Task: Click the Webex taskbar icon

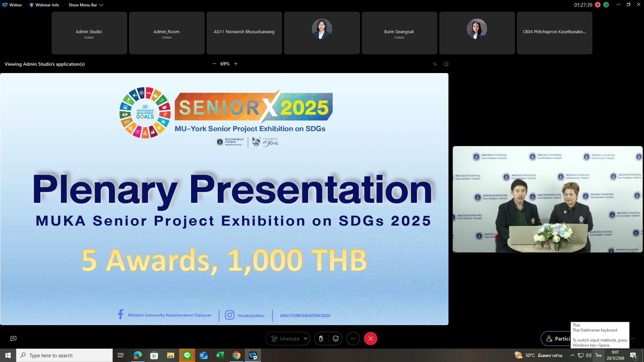Action: tap(253, 355)
